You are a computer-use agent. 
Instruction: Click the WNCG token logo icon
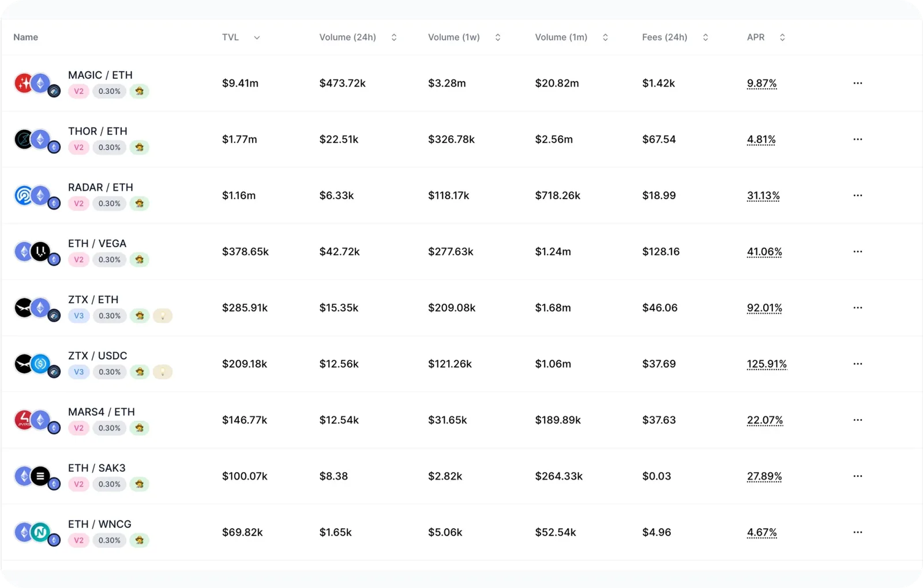tap(40, 532)
